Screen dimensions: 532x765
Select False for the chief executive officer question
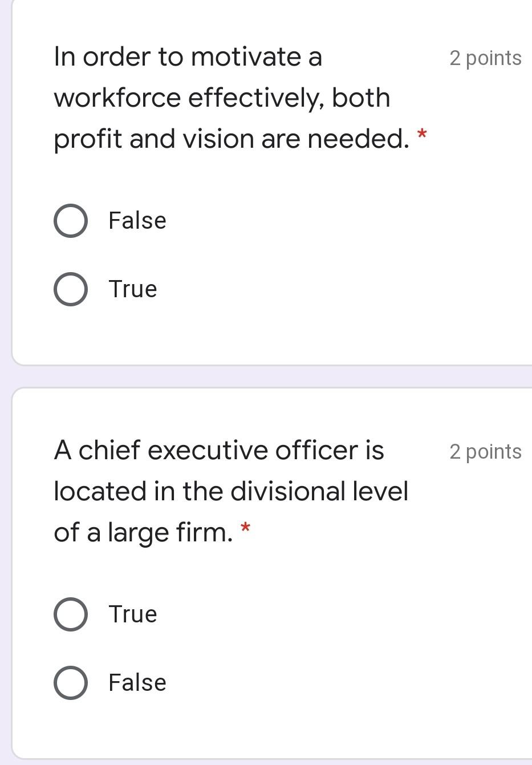click(x=70, y=682)
